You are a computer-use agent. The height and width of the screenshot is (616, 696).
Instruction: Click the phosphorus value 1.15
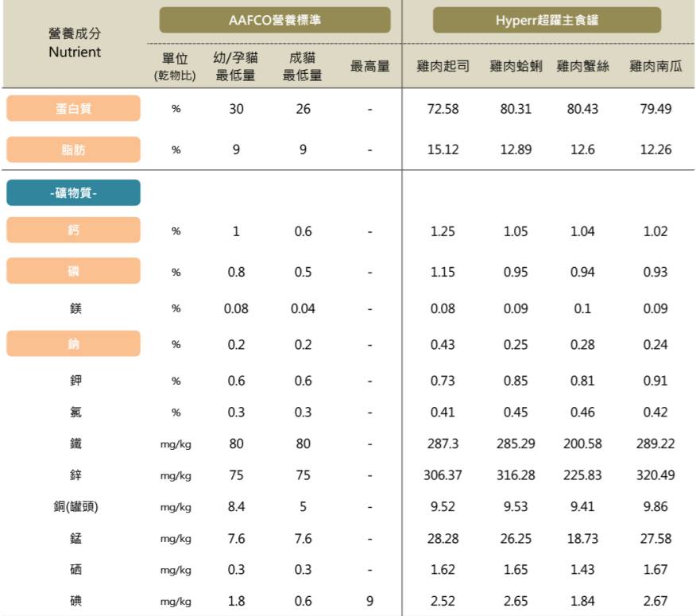443,272
